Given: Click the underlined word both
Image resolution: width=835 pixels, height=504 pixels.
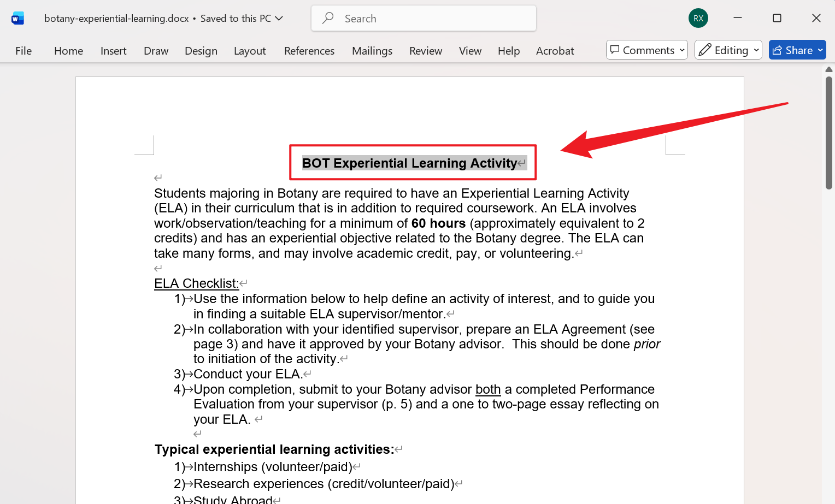Looking at the screenshot, I should (488, 389).
